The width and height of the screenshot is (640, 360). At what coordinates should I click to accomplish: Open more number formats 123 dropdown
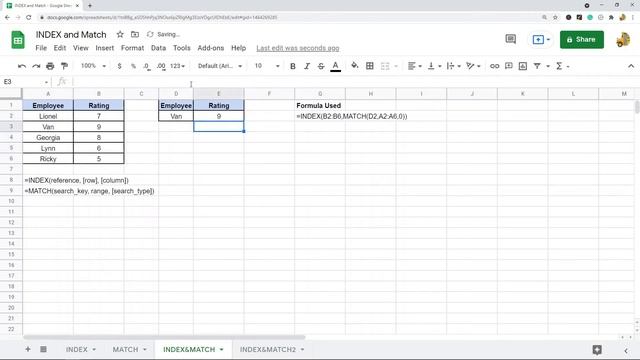(x=178, y=66)
